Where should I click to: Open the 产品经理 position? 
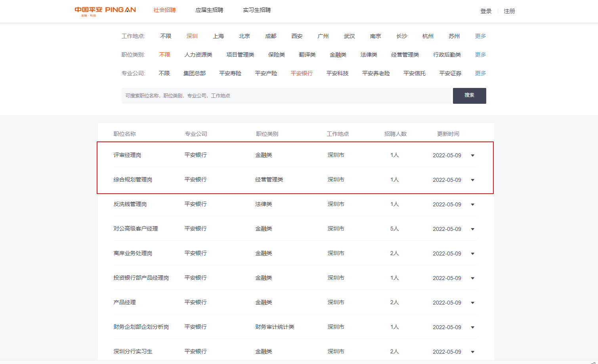tap(124, 303)
